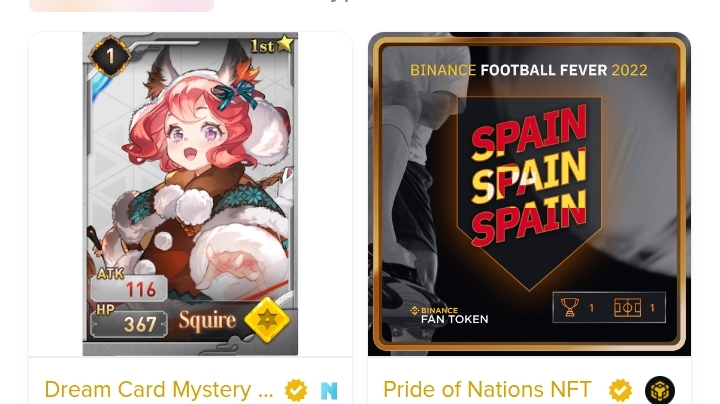This screenshot has width=720, height=404.
Task: Click the teal hair ribbon on character
Action: 236,94
